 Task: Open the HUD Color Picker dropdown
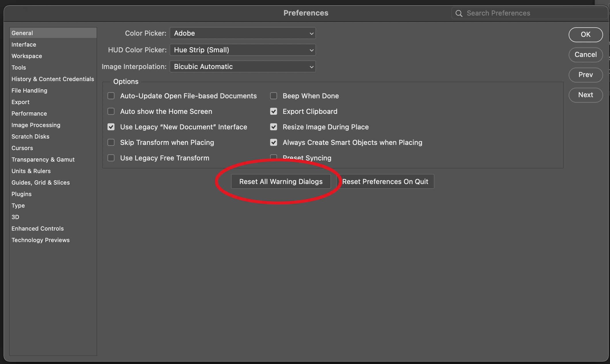coord(242,50)
